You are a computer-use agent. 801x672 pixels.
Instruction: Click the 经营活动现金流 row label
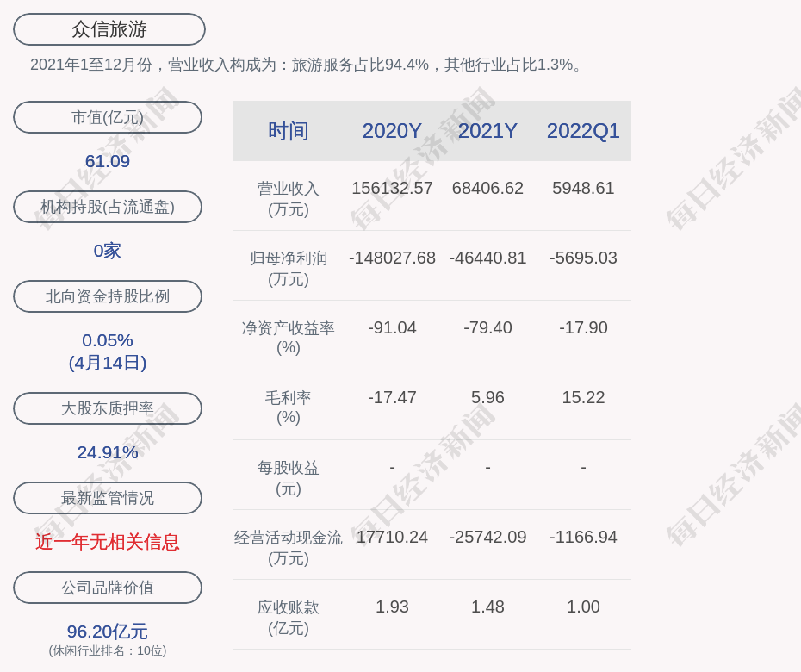(x=289, y=548)
